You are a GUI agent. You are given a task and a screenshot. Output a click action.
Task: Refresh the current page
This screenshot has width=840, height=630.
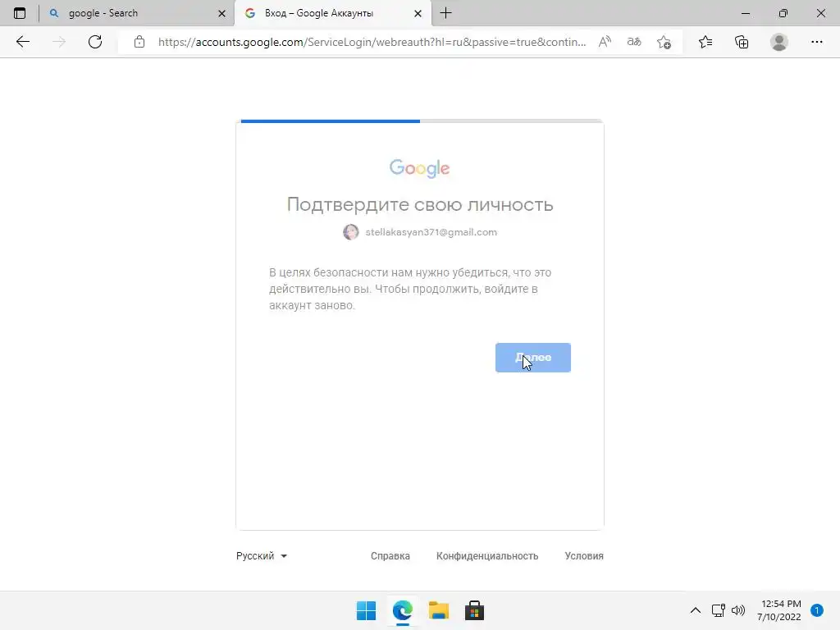coord(95,42)
